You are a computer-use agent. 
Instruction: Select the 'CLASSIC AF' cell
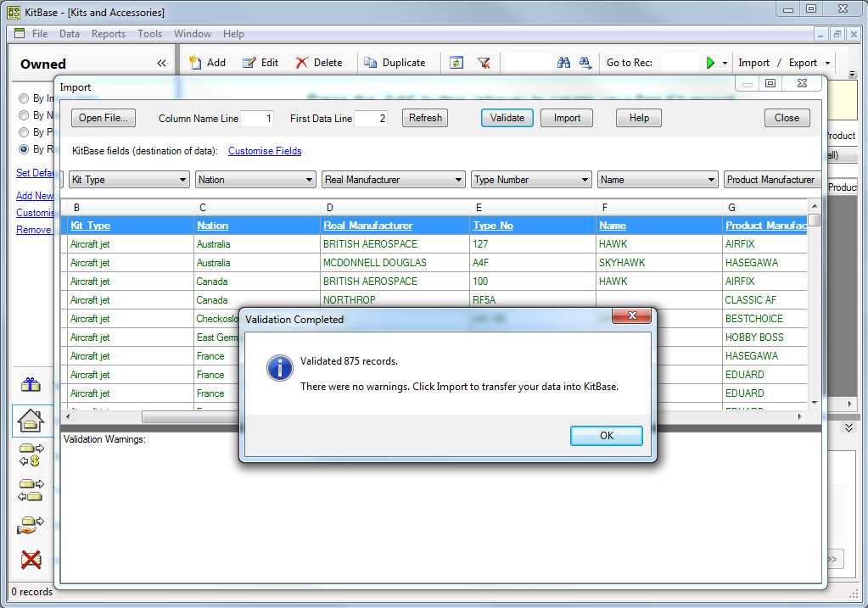[x=765, y=300]
